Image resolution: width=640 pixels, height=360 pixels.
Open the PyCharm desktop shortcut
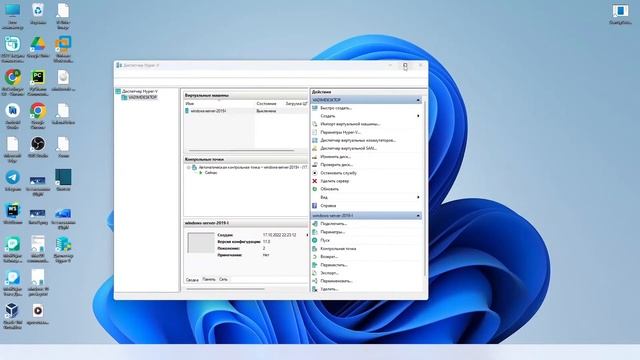[38, 83]
